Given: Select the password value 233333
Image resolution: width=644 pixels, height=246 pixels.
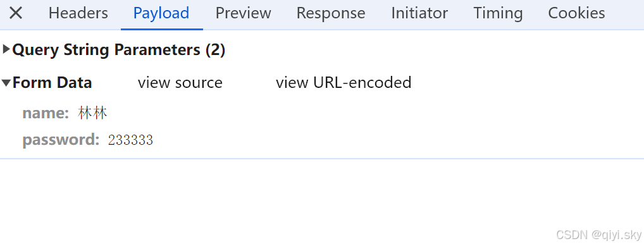Looking at the screenshot, I should click(130, 140).
